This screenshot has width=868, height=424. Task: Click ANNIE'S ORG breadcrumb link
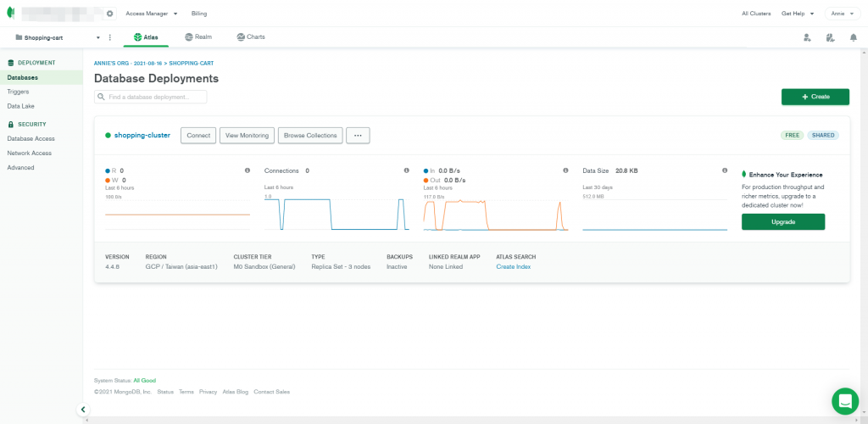pos(129,64)
